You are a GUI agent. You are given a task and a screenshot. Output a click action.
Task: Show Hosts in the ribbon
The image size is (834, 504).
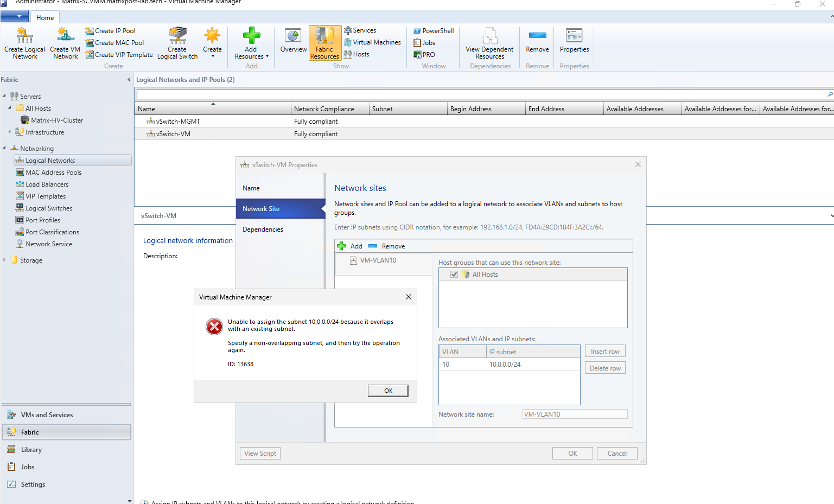click(356, 54)
